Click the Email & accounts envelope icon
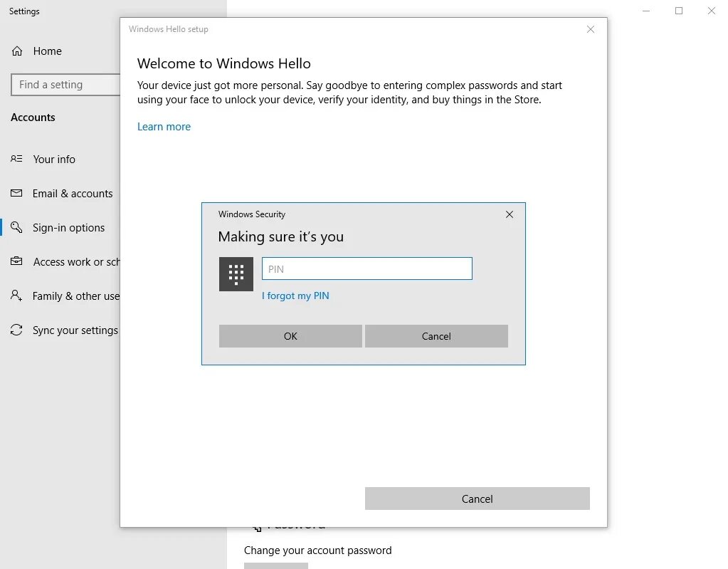Image resolution: width=728 pixels, height=569 pixels. (x=16, y=193)
